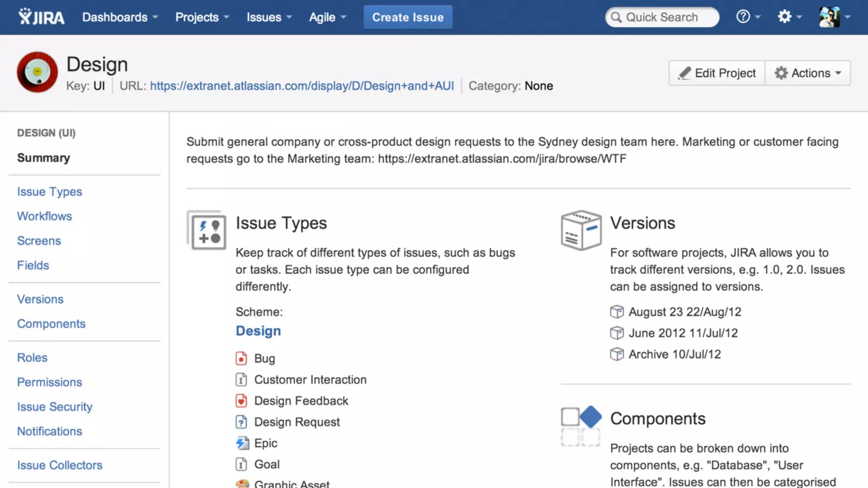Click the JIRA logo in header

pos(42,17)
